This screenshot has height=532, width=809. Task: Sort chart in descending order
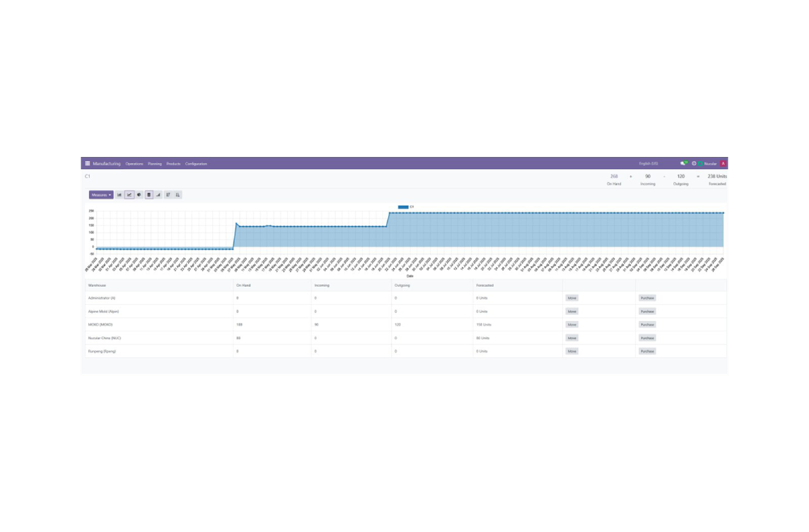click(168, 195)
